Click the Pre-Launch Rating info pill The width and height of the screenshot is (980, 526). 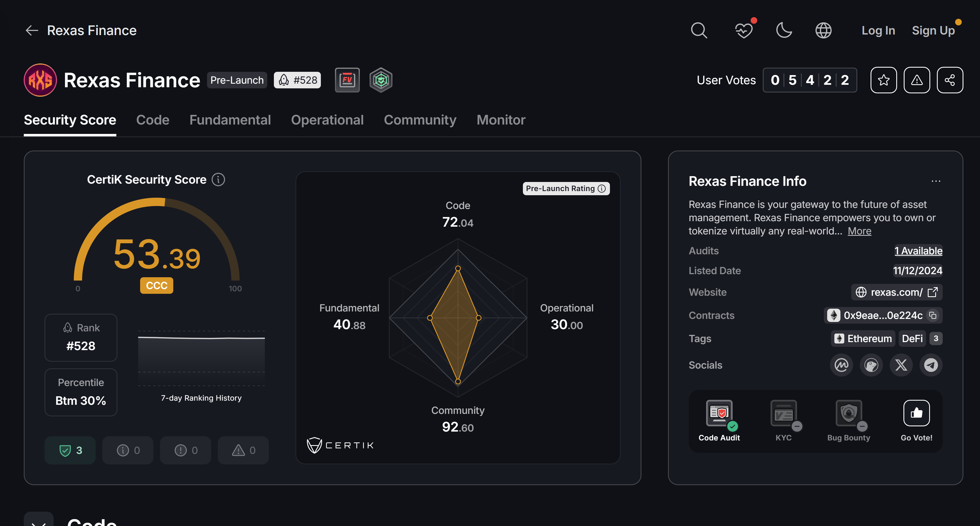pyautogui.click(x=566, y=189)
